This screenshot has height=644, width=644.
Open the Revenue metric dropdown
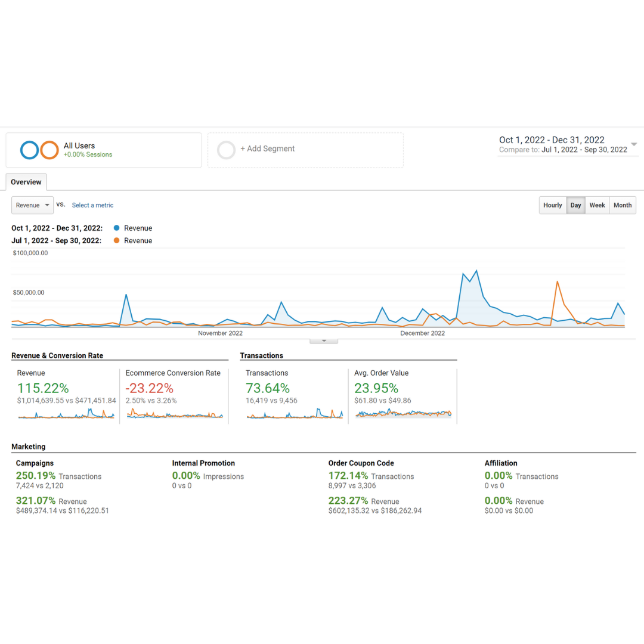(33, 205)
